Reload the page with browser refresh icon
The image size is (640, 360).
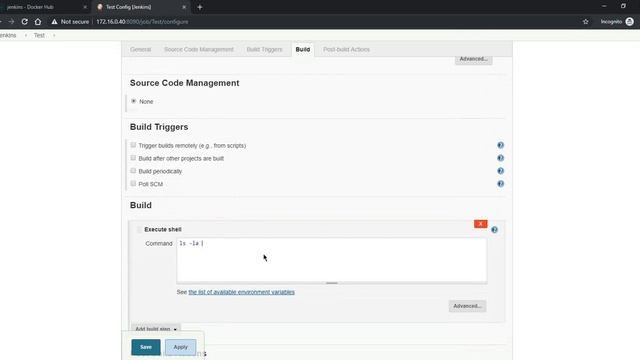[24, 22]
